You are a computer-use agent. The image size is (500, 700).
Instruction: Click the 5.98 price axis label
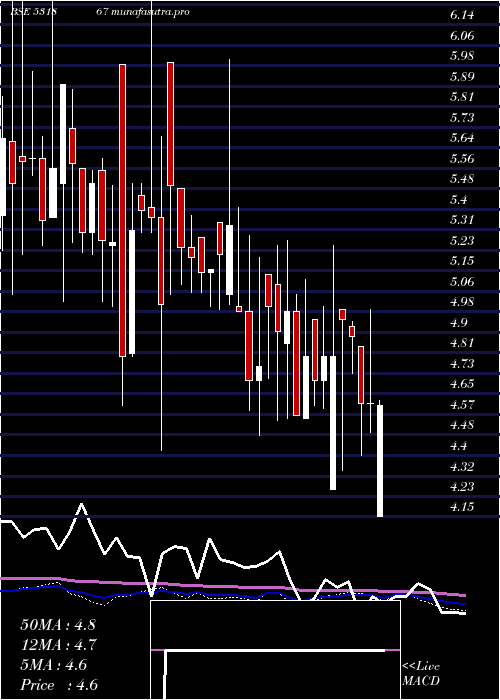click(x=462, y=56)
